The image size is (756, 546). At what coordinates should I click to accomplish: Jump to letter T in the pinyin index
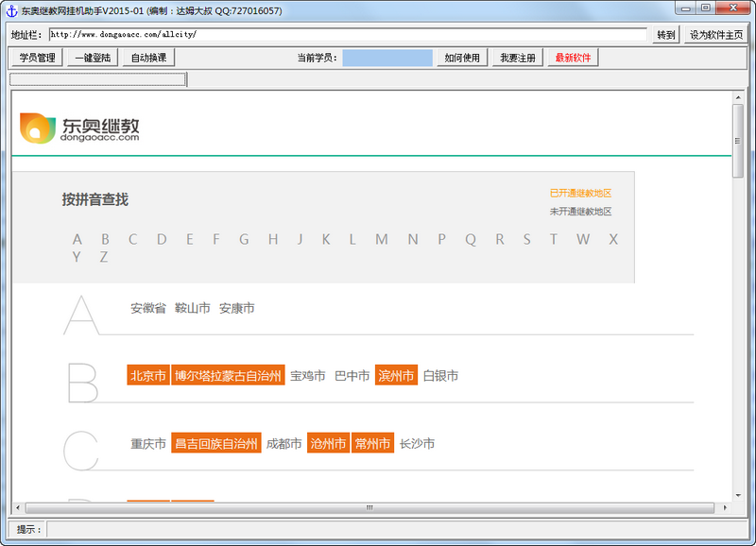pos(553,240)
